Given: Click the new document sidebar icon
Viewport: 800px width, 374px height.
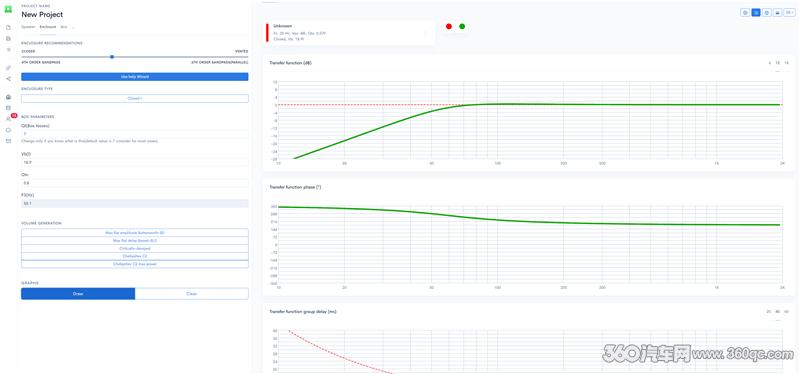Looking at the screenshot, I should tap(8, 28).
